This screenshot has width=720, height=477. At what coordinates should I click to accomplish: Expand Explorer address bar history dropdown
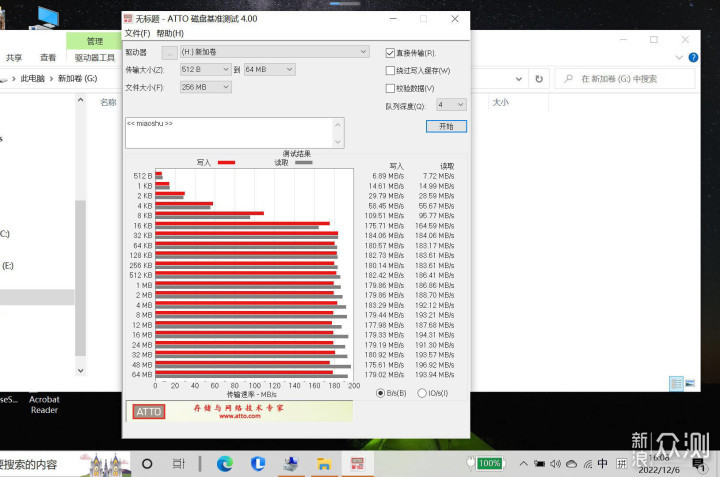(518, 79)
